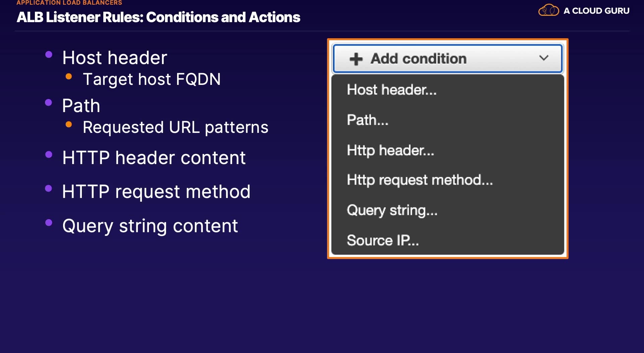Click the "Host header" bullet point text
The height and width of the screenshot is (353, 644).
pyautogui.click(x=114, y=58)
